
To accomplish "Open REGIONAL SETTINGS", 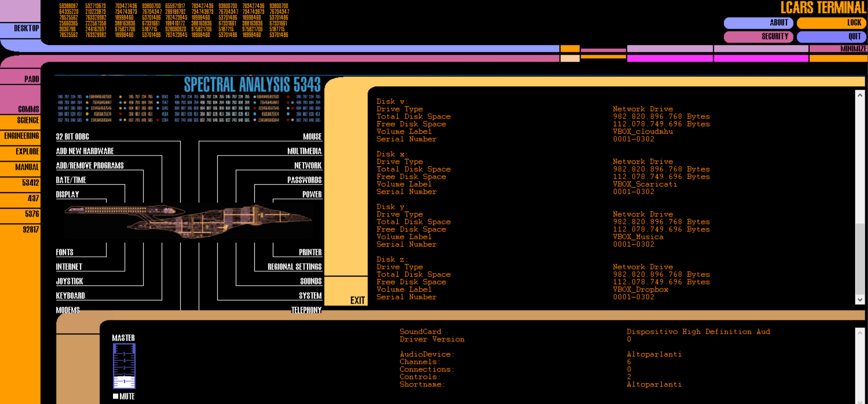I will (295, 267).
